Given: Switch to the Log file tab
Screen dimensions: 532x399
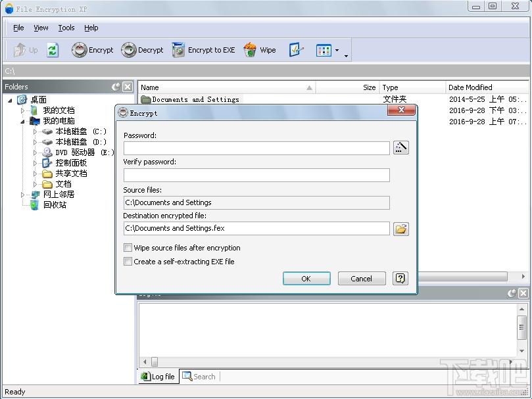Looking at the screenshot, I should 158,376.
